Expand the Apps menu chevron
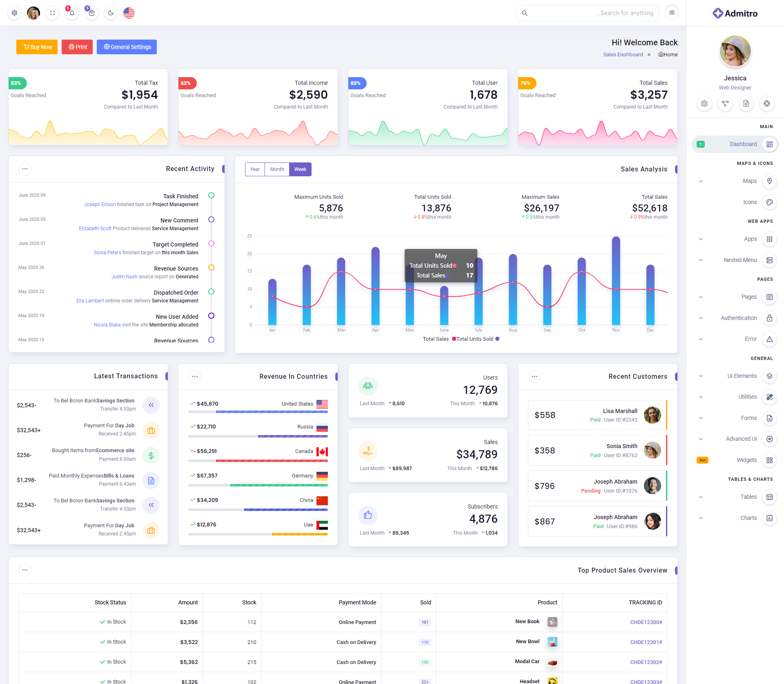 701,239
